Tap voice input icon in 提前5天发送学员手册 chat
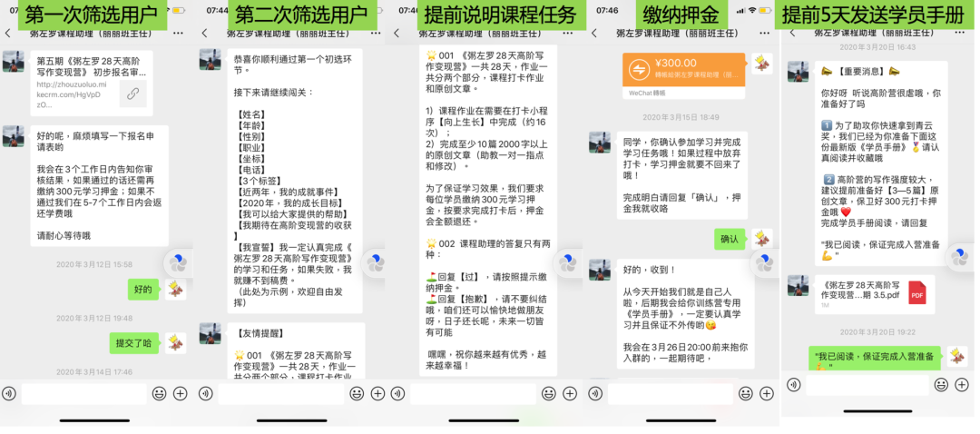Image resolution: width=980 pixels, height=434 pixels. pyautogui.click(x=793, y=384)
